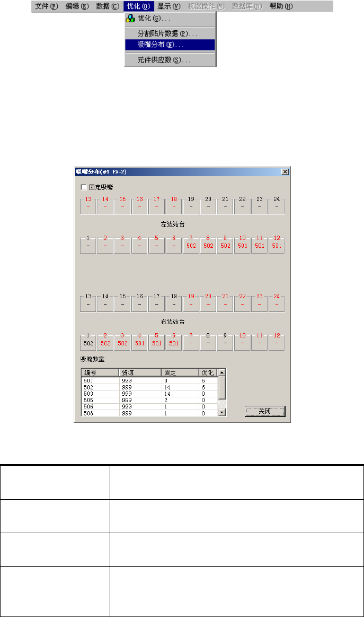Viewport: 364px width, 617px height.
Task: Close the 吸嘴分布 dialog with X
Action: 286,171
